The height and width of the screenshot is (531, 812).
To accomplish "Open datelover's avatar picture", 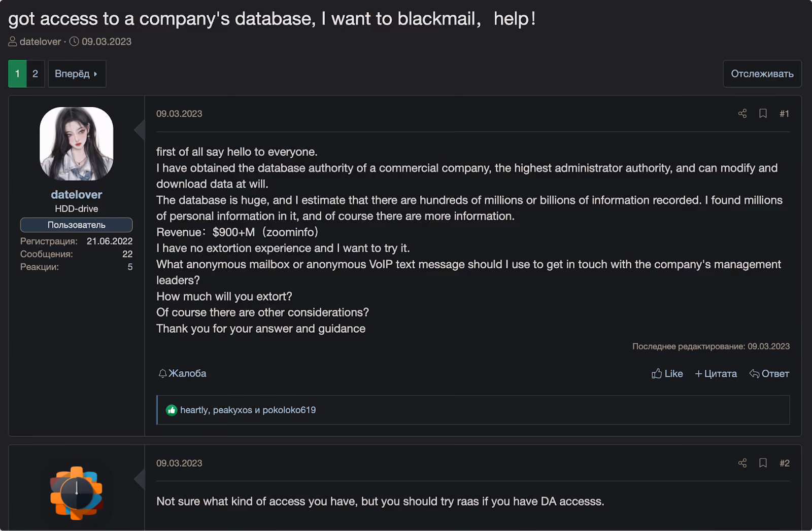I will click(77, 144).
